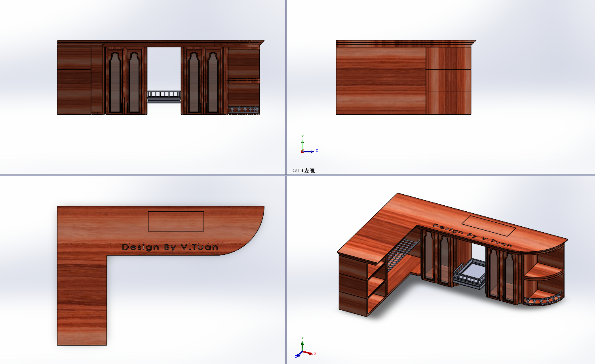Select the rectangle outline on isometric countertop
This screenshot has width=595, height=364.
tap(489, 226)
